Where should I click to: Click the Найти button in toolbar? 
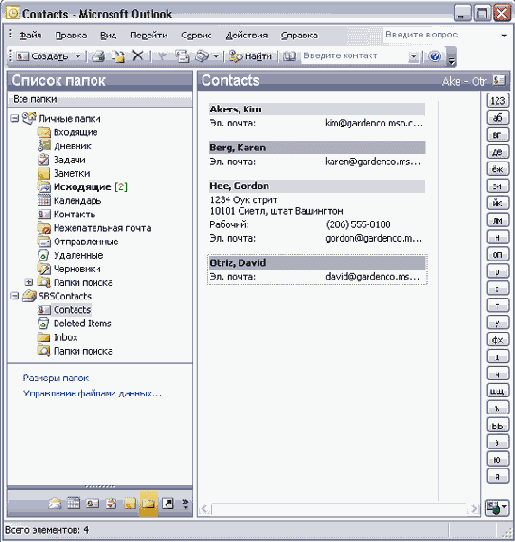(250, 56)
